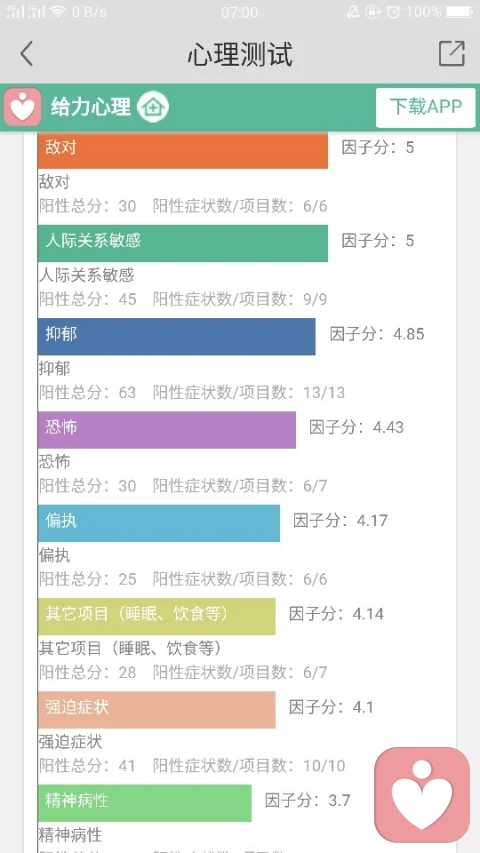Select the peach 强迫症状 bar
The width and height of the screenshot is (480, 853).
tap(157, 709)
